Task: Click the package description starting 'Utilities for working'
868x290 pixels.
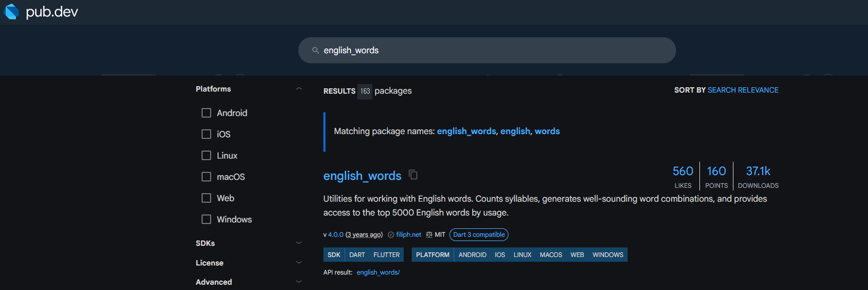Action: (x=545, y=205)
